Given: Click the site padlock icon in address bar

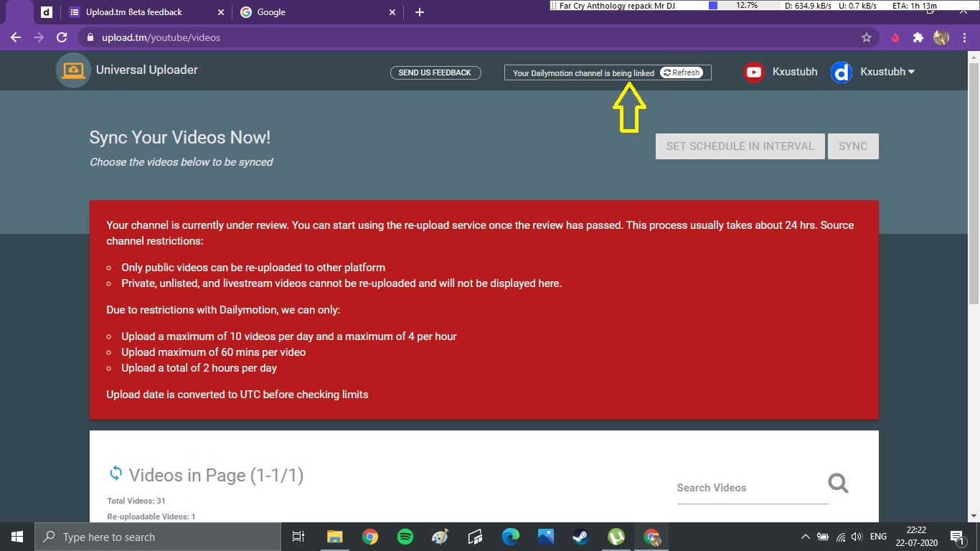Looking at the screenshot, I should 90,37.
